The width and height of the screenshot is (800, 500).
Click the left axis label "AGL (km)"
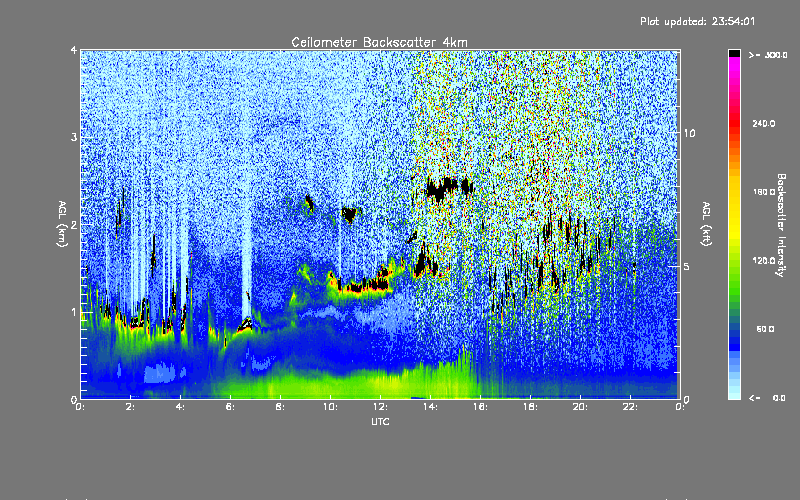[x=62, y=223]
